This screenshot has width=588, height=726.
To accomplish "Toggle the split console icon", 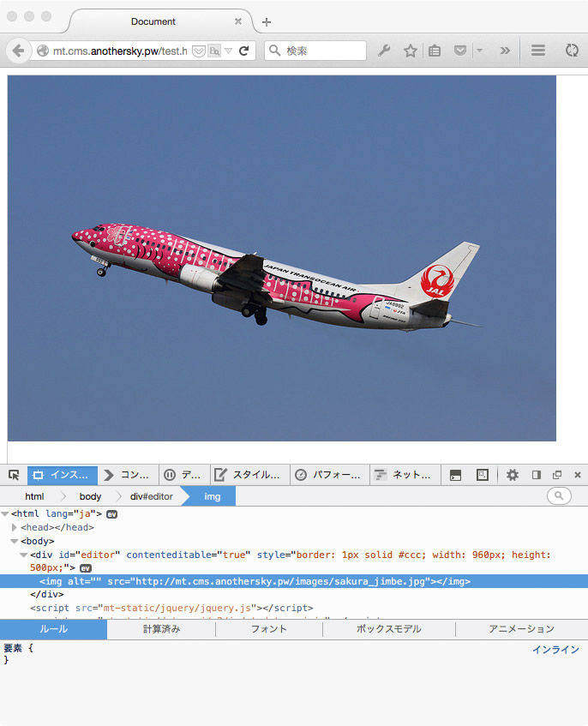I will (x=456, y=475).
